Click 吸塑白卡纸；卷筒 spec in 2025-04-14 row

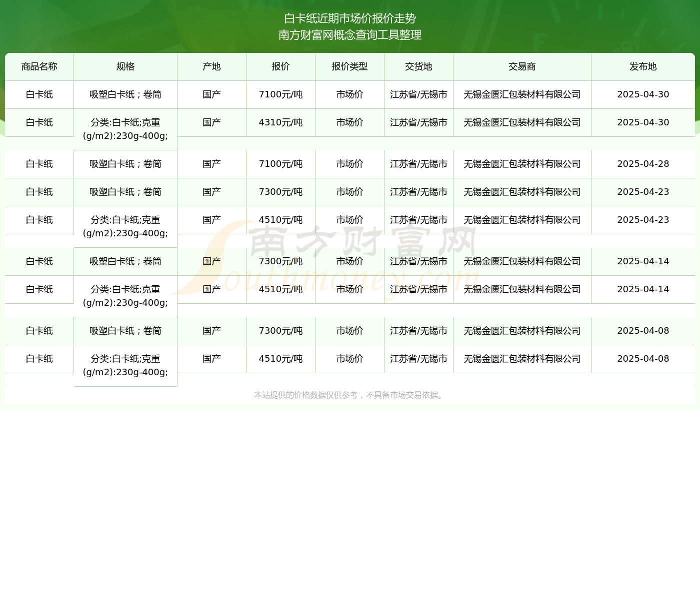(125, 261)
